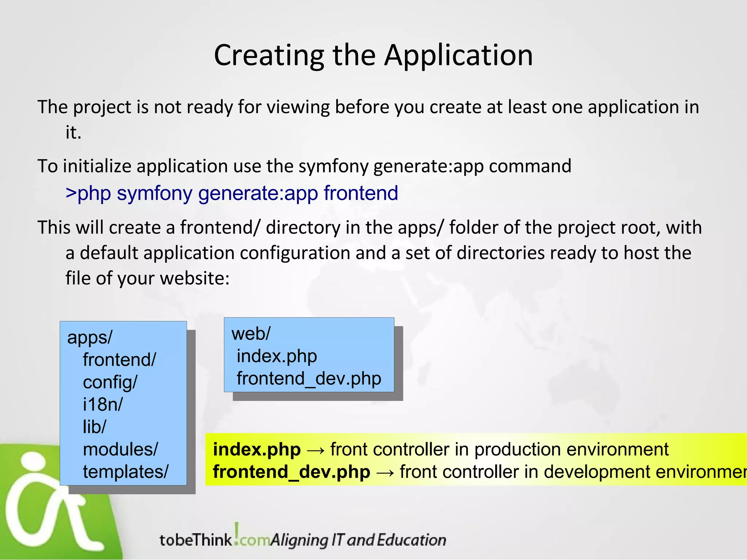747x560 pixels.
Task: Select the frontend/ folder entry
Action: (x=119, y=360)
